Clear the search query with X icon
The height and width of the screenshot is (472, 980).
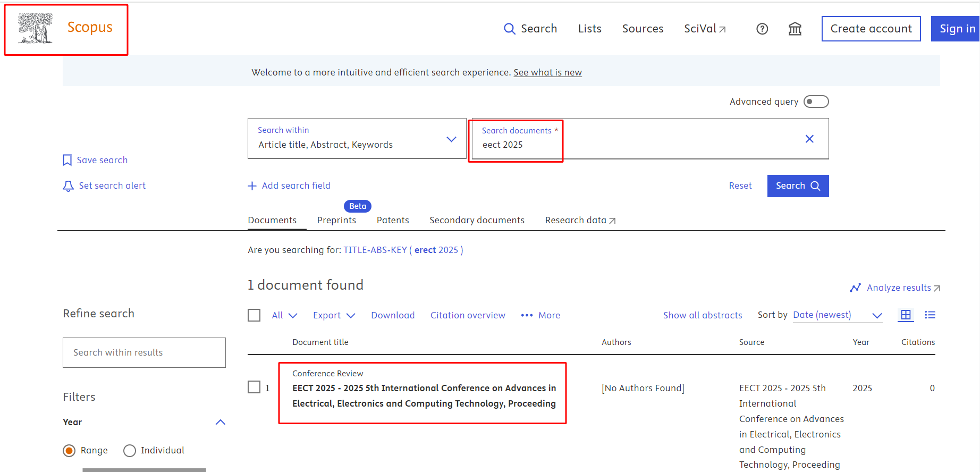point(809,139)
